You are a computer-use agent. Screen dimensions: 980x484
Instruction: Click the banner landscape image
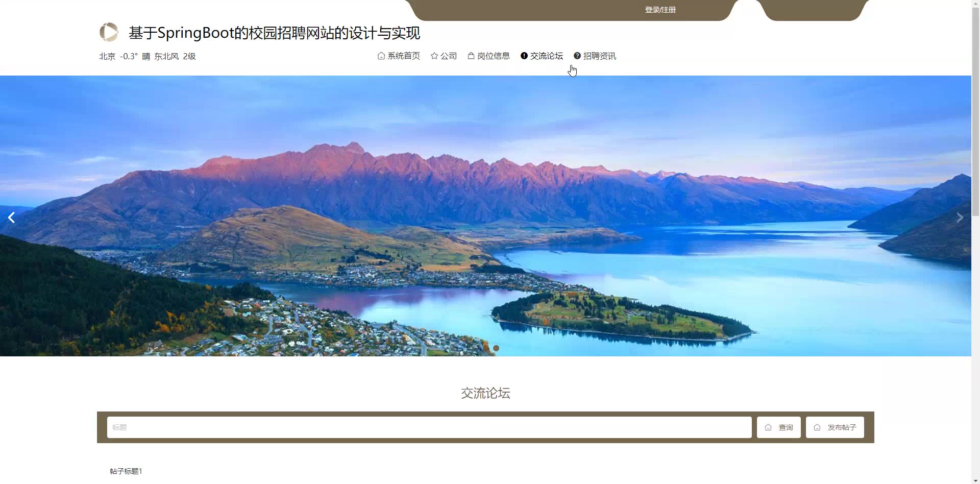pyautogui.click(x=485, y=215)
